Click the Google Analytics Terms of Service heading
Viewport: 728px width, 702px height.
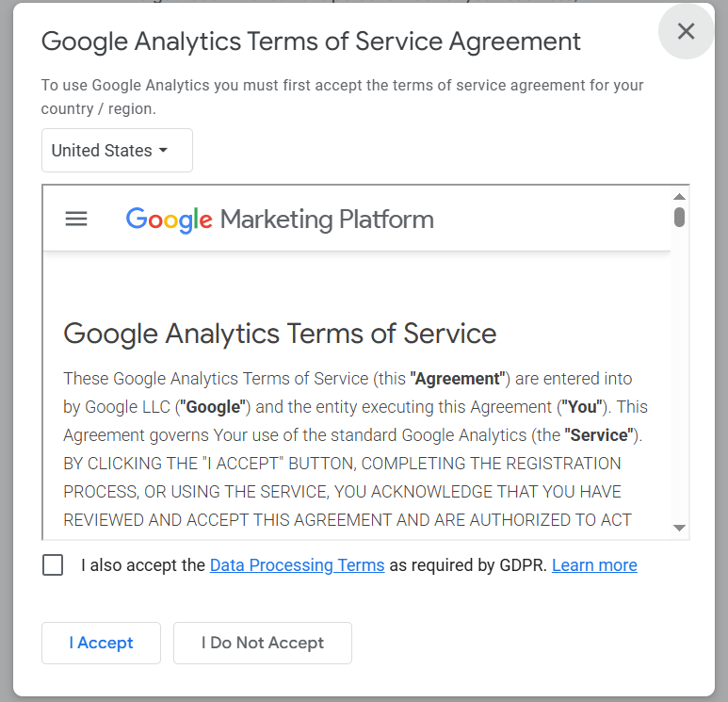[x=280, y=334]
